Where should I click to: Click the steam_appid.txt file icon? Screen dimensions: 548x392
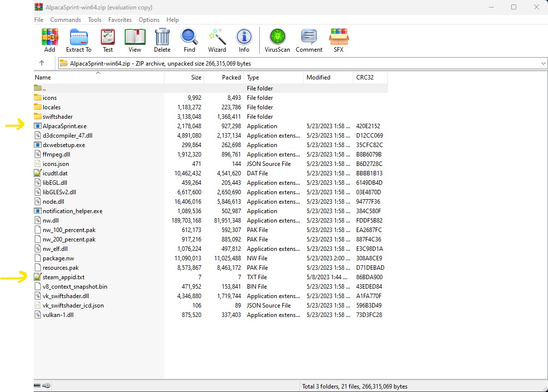click(38, 277)
